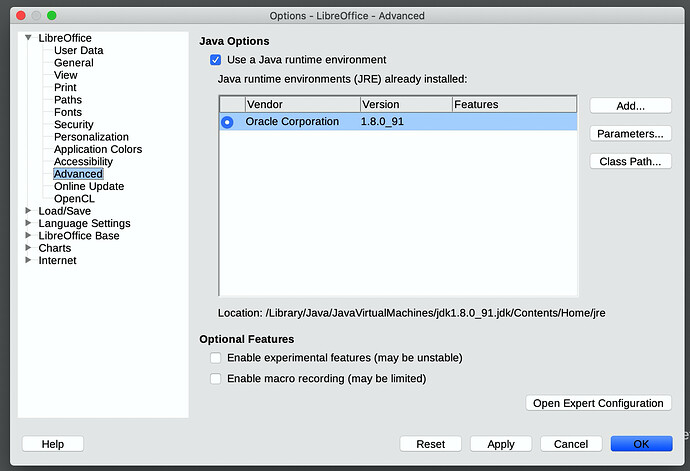Open the OpenCL settings page
690x471 pixels.
click(74, 199)
